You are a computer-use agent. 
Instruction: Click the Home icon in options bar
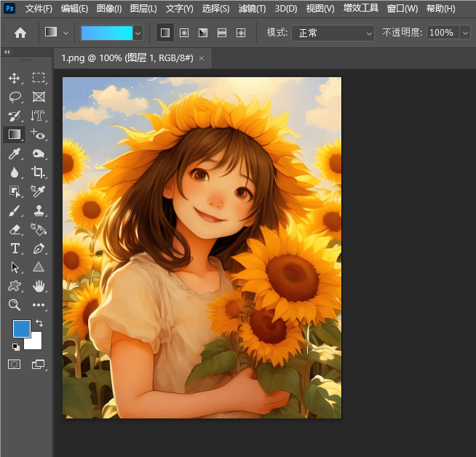tap(20, 33)
